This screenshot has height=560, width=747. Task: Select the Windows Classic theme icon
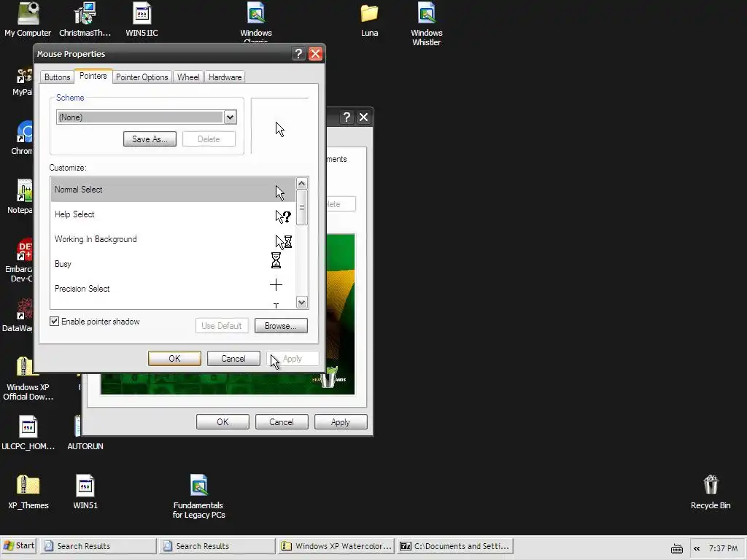[x=256, y=21]
